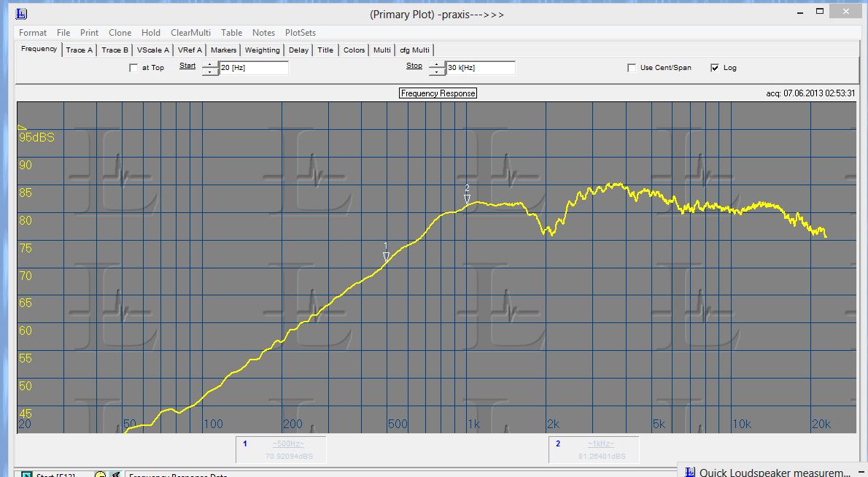Click the Start frequency field showing 20 Hz

(254, 68)
